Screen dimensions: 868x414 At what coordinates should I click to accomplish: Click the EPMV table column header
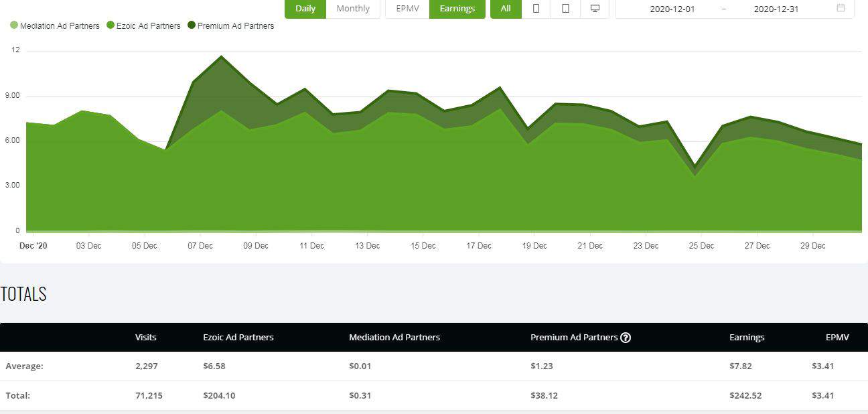point(837,338)
